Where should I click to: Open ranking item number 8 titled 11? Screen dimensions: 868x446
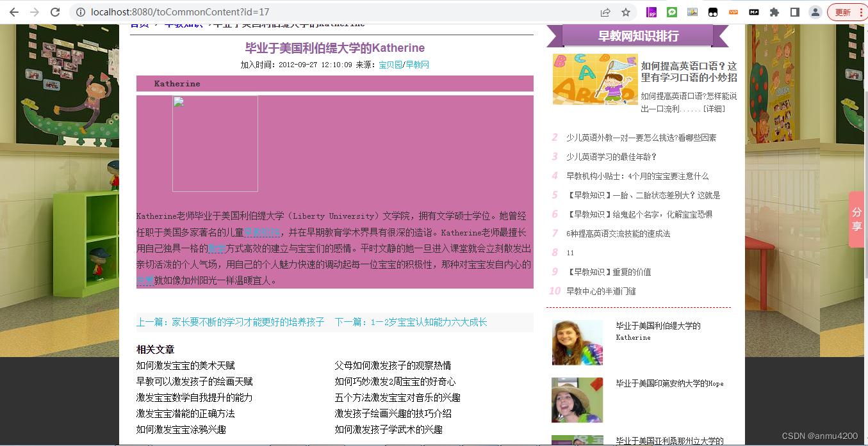570,253
